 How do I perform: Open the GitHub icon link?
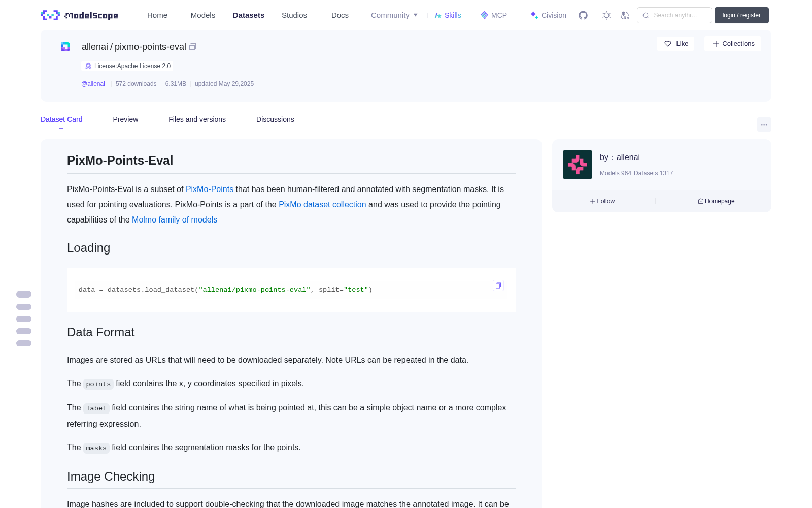click(583, 15)
